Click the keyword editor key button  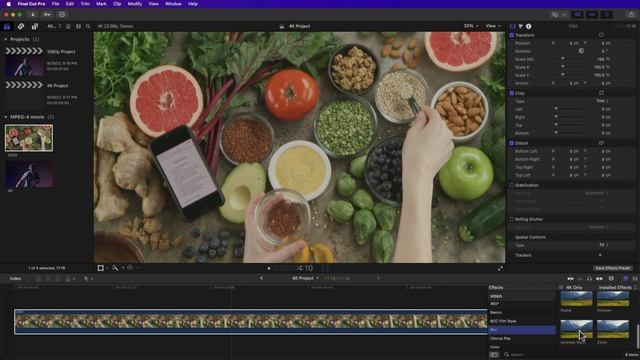(x=47, y=14)
